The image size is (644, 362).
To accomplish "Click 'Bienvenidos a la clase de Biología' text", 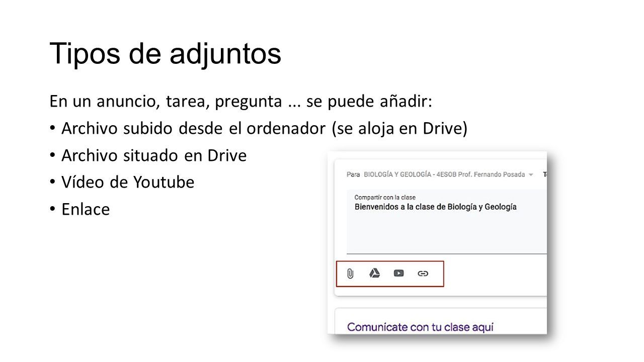I will (x=435, y=207).
